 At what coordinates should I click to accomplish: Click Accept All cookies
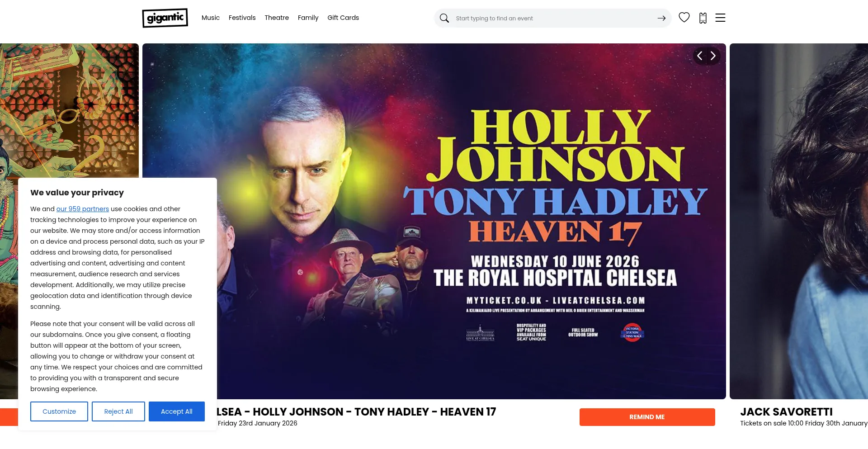coord(177,411)
